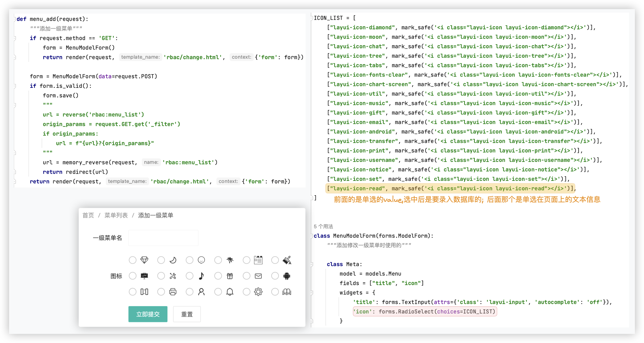Click the printer icon
The image size is (644, 343).
[x=173, y=292]
